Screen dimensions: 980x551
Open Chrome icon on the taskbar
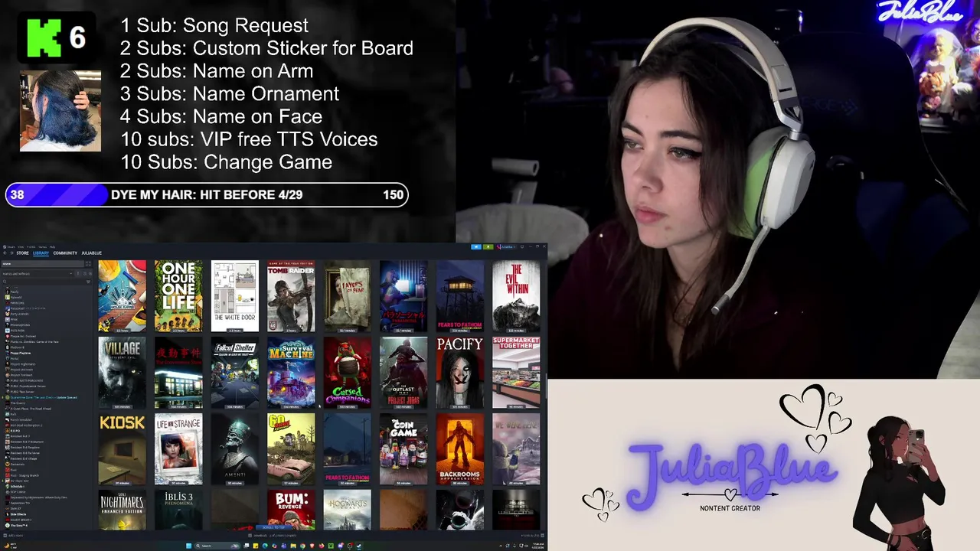pyautogui.click(x=302, y=546)
